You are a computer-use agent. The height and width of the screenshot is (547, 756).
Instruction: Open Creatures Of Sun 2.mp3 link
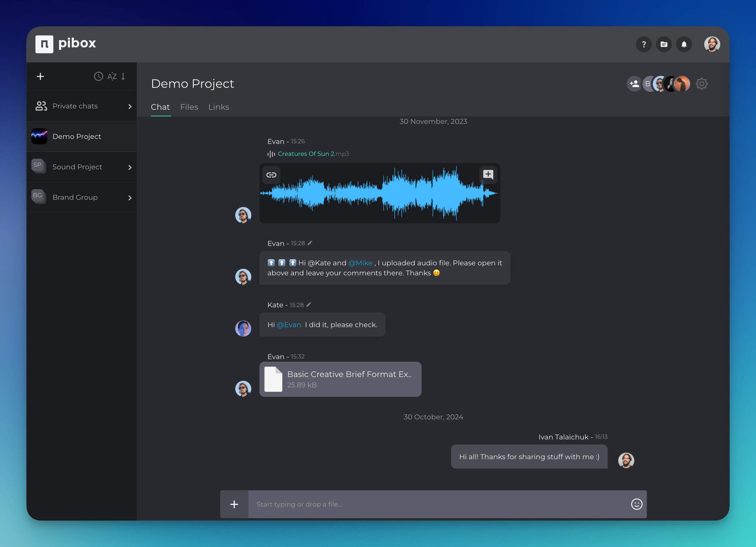point(306,154)
